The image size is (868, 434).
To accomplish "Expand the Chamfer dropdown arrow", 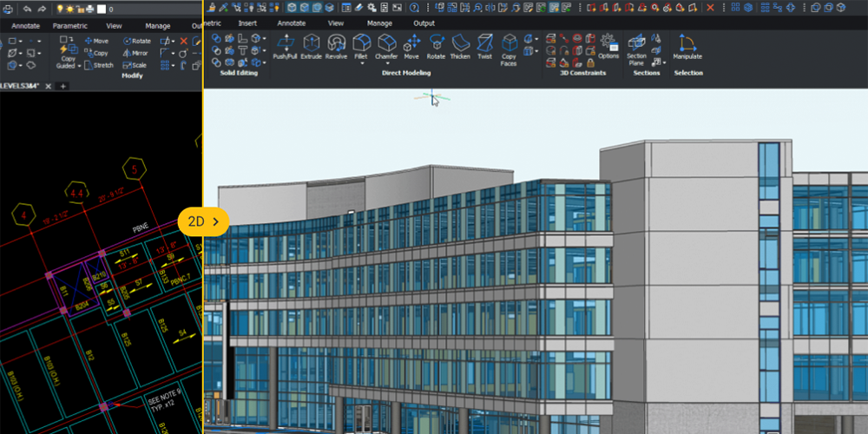I will click(x=386, y=63).
